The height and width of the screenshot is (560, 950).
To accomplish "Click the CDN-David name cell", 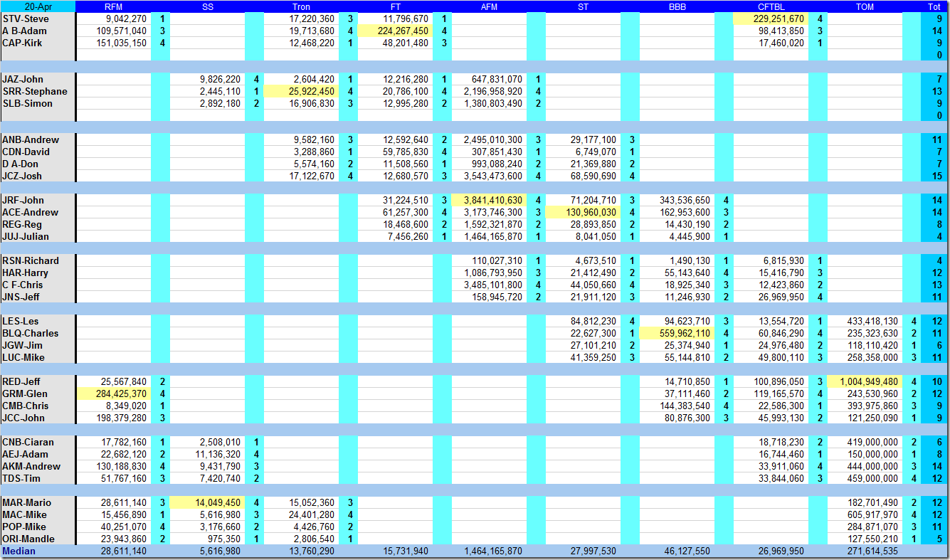I will pyautogui.click(x=38, y=152).
